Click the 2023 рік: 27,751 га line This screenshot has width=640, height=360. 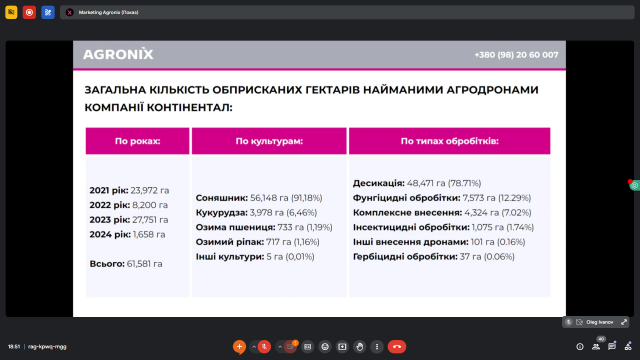click(129, 220)
